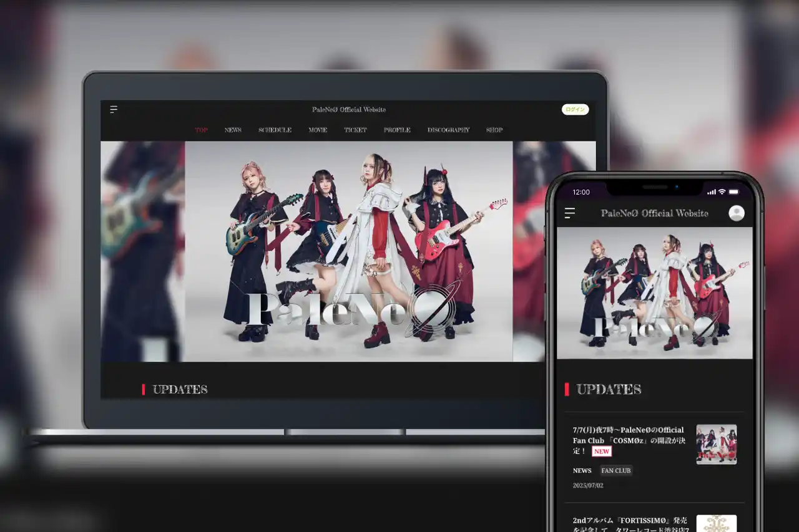Select the NEWS tag on phone article
799x532 pixels.
click(x=582, y=471)
